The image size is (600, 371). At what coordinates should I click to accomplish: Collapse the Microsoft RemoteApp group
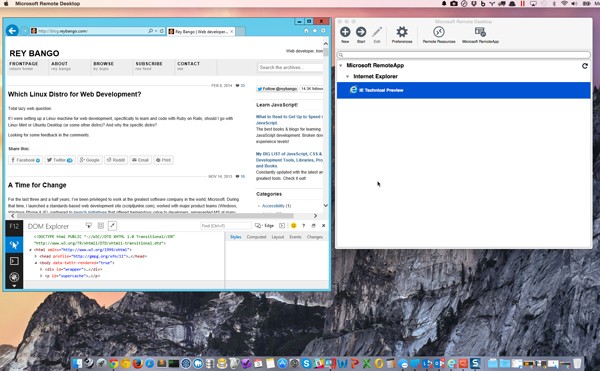pos(341,65)
